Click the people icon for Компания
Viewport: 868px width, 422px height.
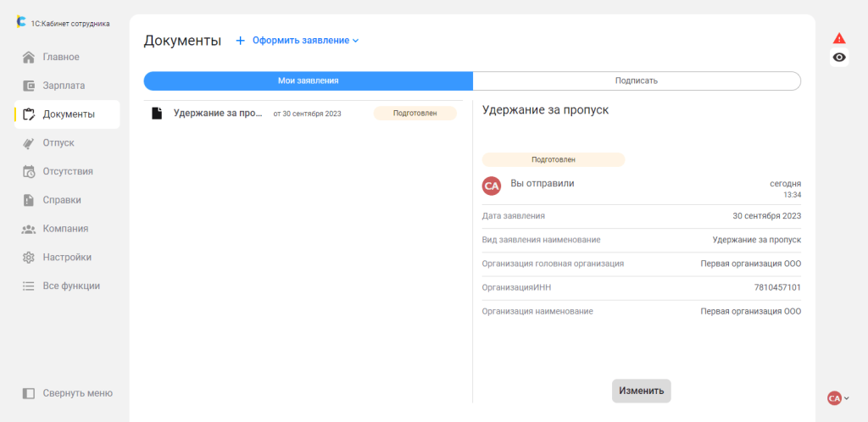click(29, 229)
